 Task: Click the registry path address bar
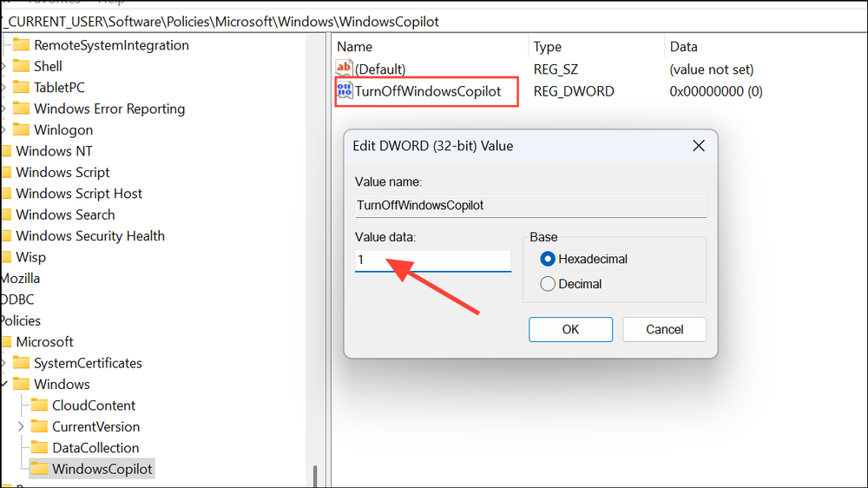tap(434, 22)
